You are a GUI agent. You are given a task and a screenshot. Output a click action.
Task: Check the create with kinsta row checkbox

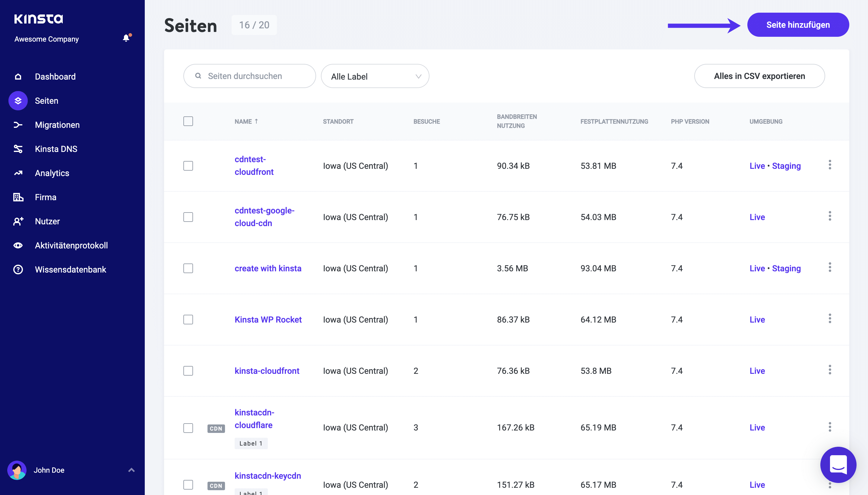(188, 268)
